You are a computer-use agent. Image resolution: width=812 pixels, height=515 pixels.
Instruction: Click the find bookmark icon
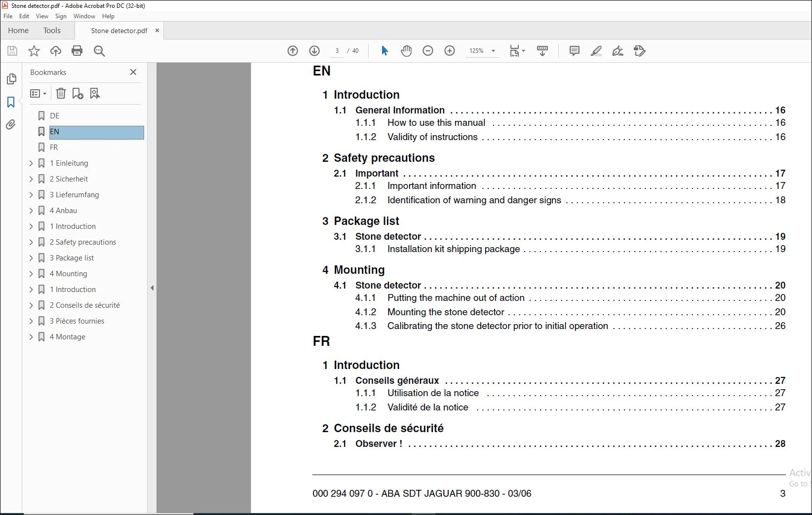click(95, 93)
